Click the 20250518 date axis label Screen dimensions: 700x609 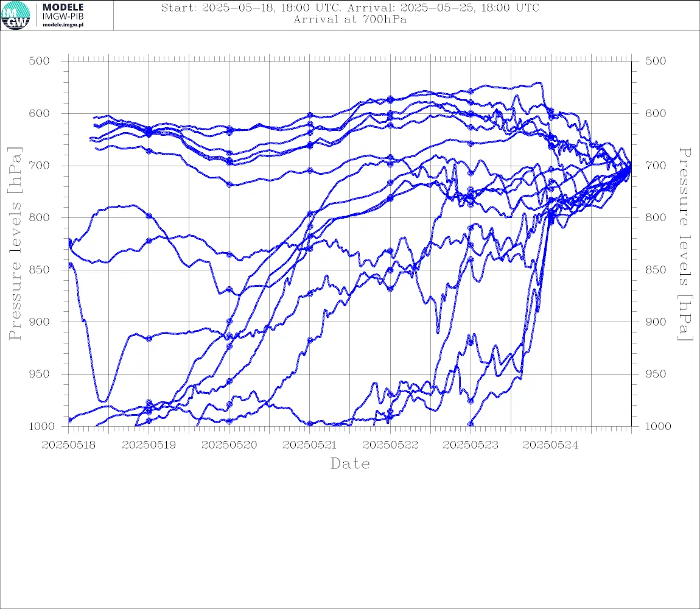[x=69, y=445]
